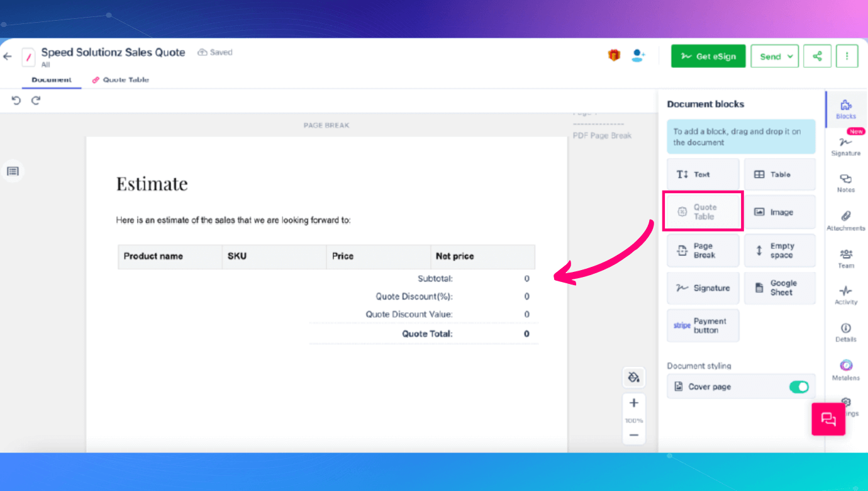
Task: Select the Stripe Payment button block
Action: (x=703, y=325)
